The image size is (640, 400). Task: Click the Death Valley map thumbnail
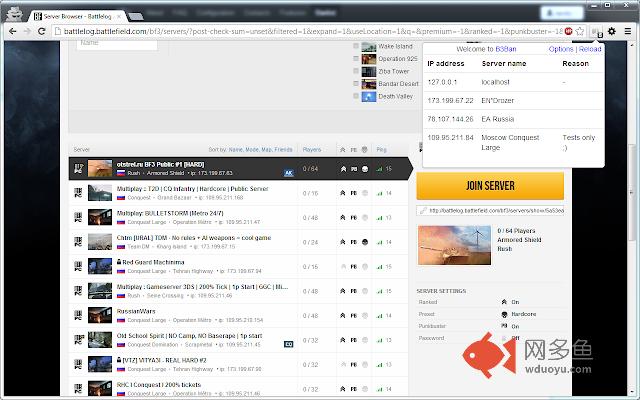369,96
